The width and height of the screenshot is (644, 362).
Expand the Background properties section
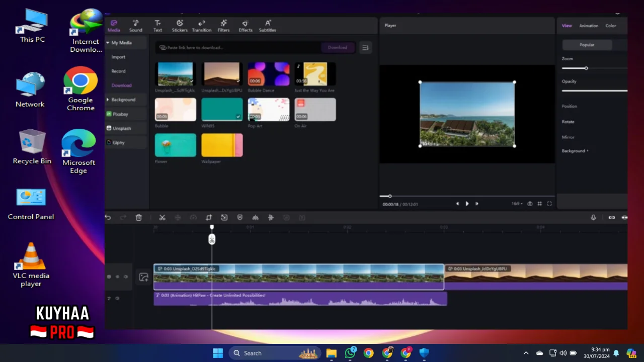pyautogui.click(x=575, y=151)
